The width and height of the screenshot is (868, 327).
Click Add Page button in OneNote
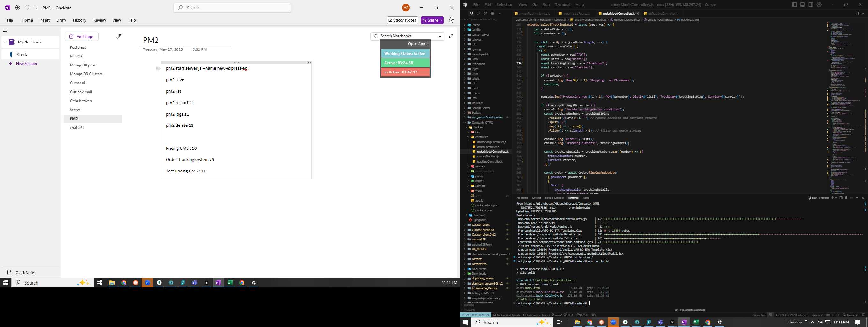click(x=82, y=36)
